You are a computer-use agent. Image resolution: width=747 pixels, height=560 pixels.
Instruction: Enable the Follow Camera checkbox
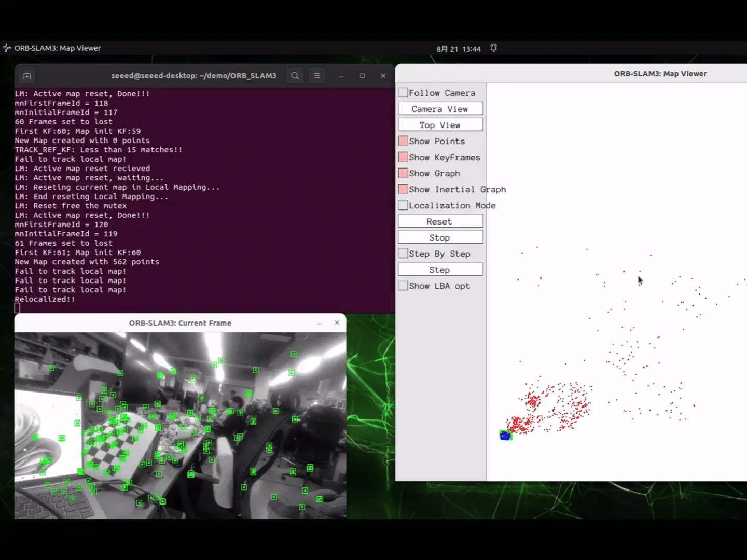(403, 93)
